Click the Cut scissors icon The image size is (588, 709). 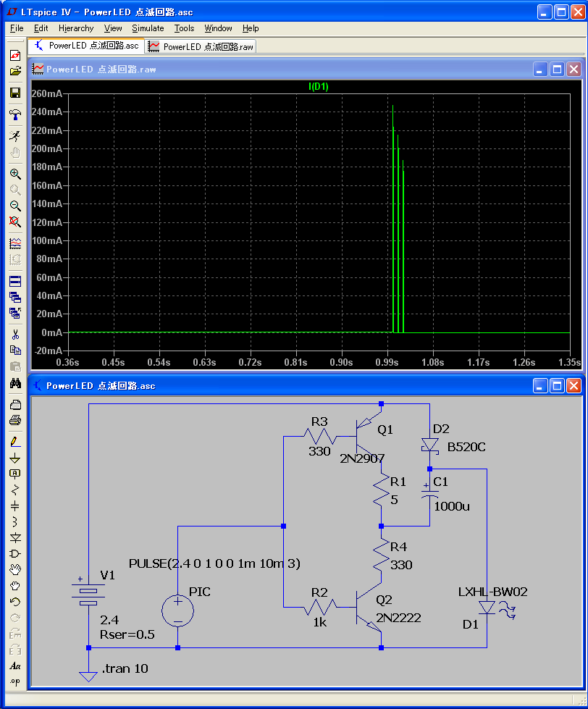15,335
